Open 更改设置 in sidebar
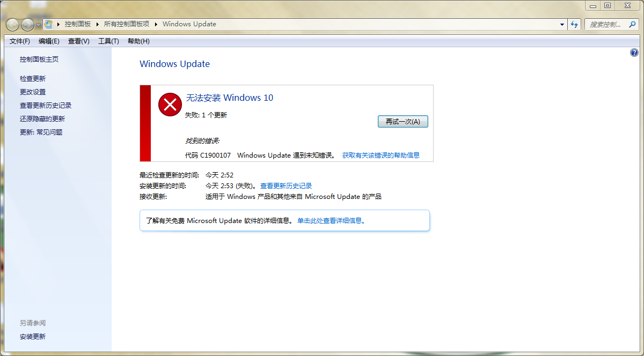 pyautogui.click(x=33, y=92)
